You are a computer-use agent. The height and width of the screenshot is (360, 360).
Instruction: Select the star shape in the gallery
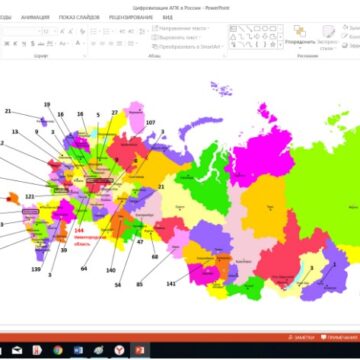(x=273, y=44)
